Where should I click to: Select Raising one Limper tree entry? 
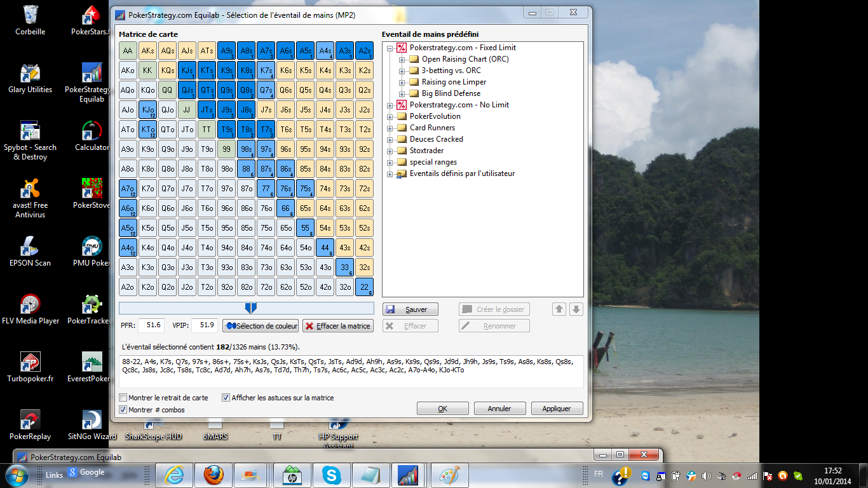454,82
